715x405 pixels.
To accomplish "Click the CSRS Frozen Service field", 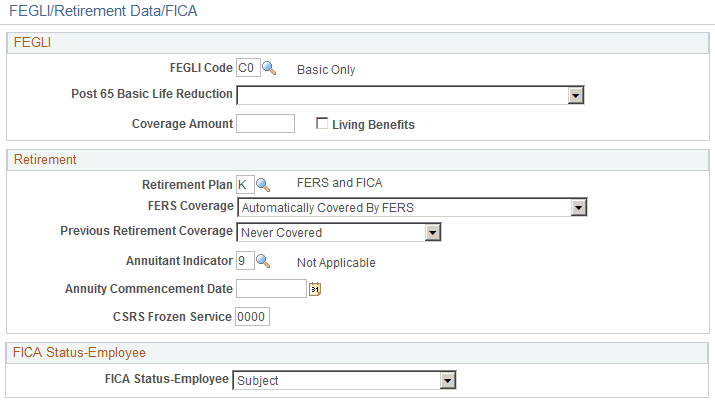I will tap(253, 316).
